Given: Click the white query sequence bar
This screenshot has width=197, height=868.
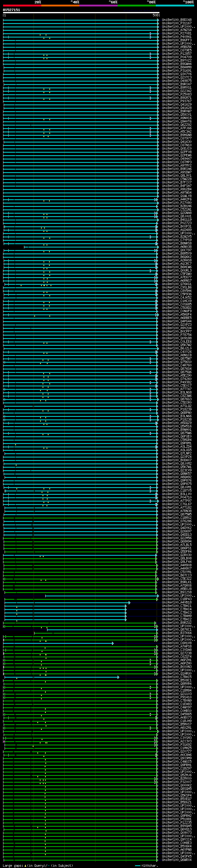Looking at the screenshot, I should pyautogui.click(x=81, y=13).
